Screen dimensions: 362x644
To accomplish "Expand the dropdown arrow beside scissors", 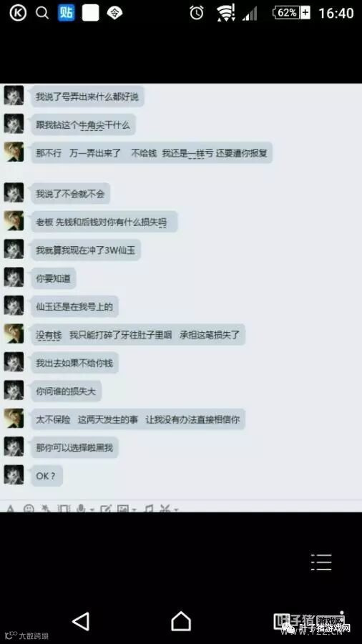I will (176, 509).
